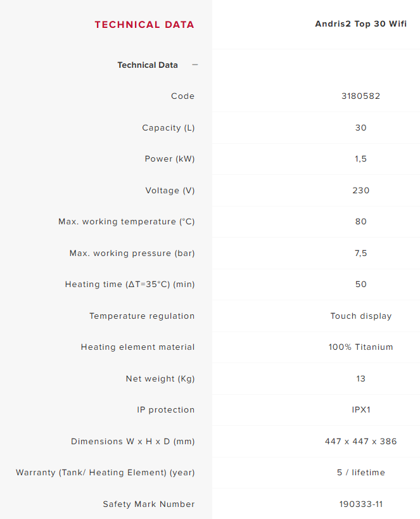Select the safety mark number 190333-11
The height and width of the screenshot is (519, 420).
click(360, 504)
